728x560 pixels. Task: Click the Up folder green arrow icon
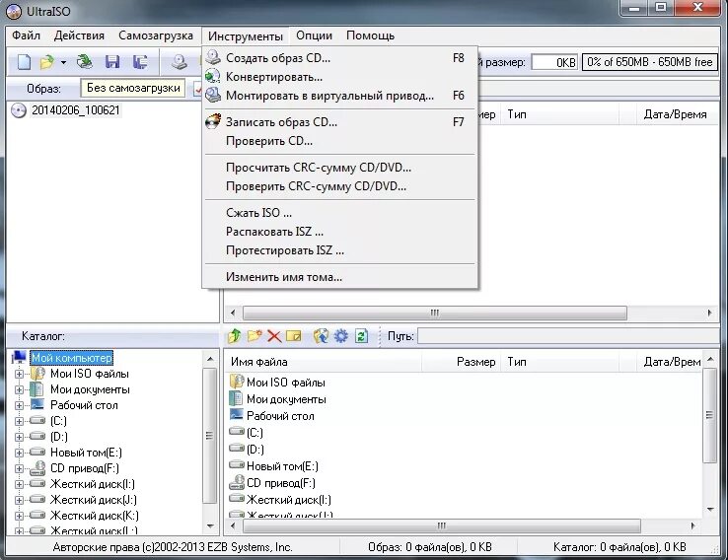click(235, 335)
